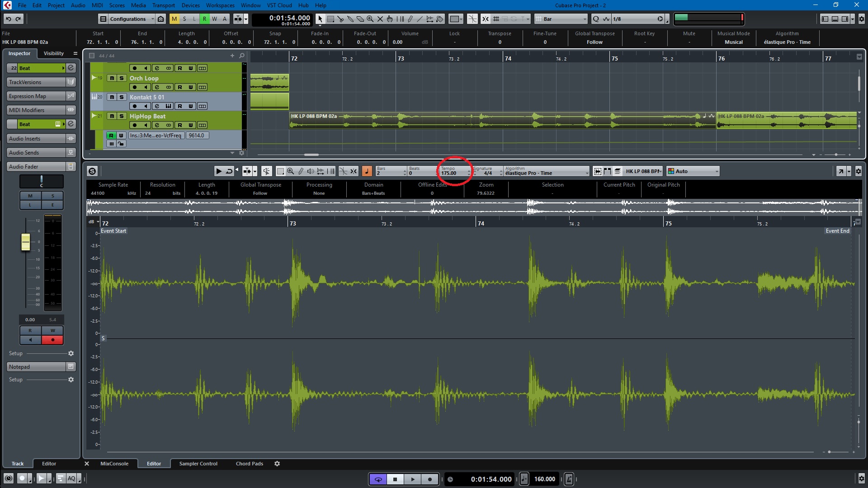Open the sample editor Algorithm dropdown
This screenshot has width=868, height=488.
click(547, 172)
